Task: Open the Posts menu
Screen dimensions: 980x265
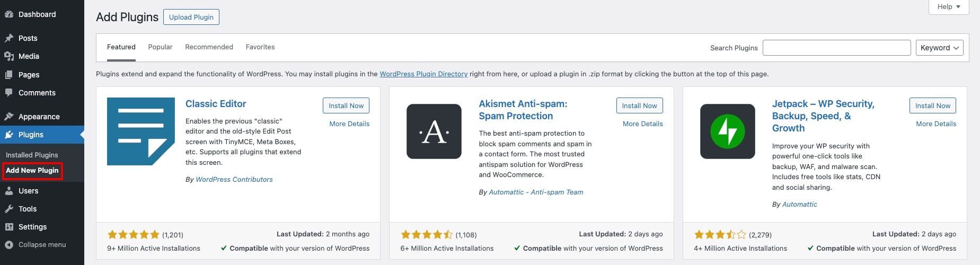Action: point(42,38)
